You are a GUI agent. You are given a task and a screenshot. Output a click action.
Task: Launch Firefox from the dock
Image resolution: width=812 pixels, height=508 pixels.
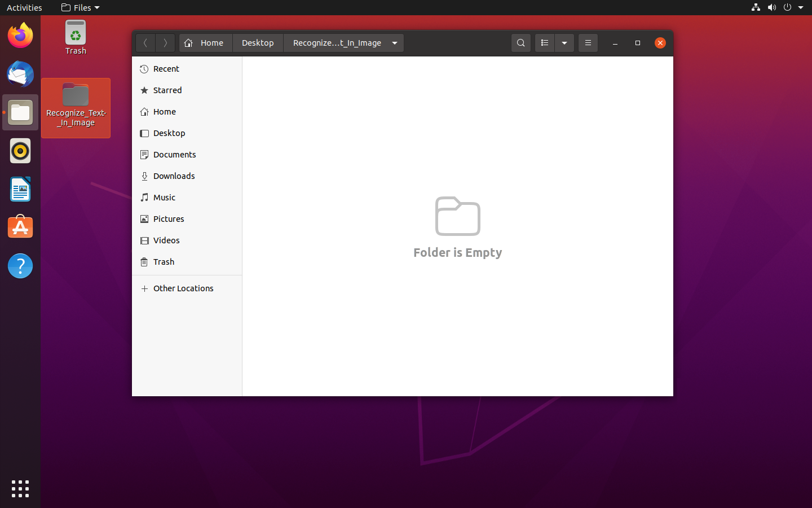point(20,36)
